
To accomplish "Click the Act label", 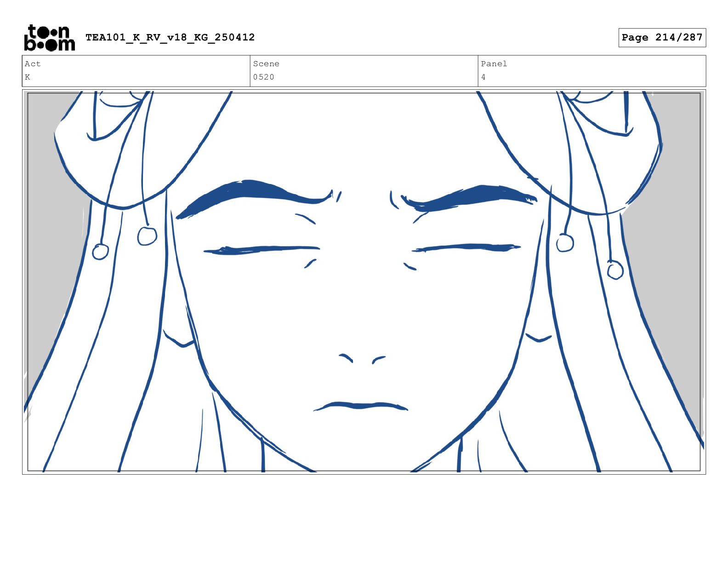I will point(33,63).
